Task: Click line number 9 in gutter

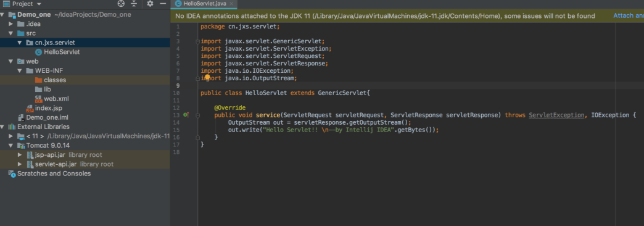Action: click(x=178, y=85)
